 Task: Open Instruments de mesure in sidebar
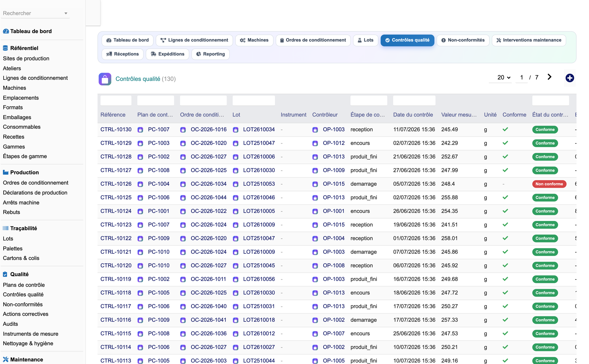(x=31, y=334)
